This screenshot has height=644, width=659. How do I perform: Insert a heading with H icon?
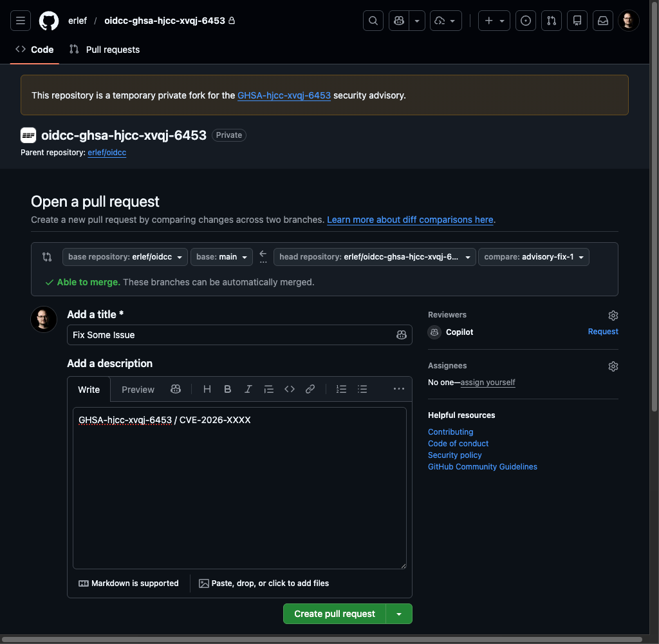tap(207, 389)
